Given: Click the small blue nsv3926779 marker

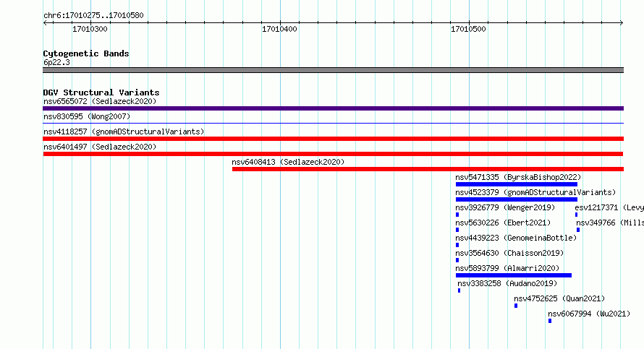Looking at the screenshot, I should coord(457,215).
